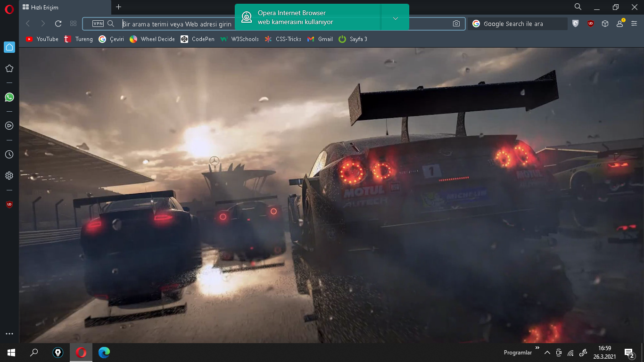Open the Gmail bookmark
644x362 pixels.
pyautogui.click(x=320, y=39)
